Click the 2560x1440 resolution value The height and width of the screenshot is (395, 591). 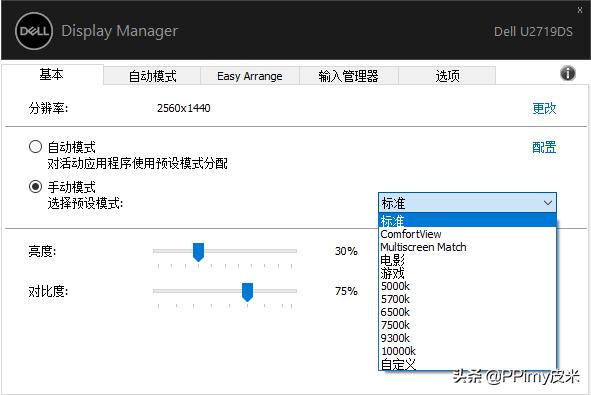(x=184, y=109)
